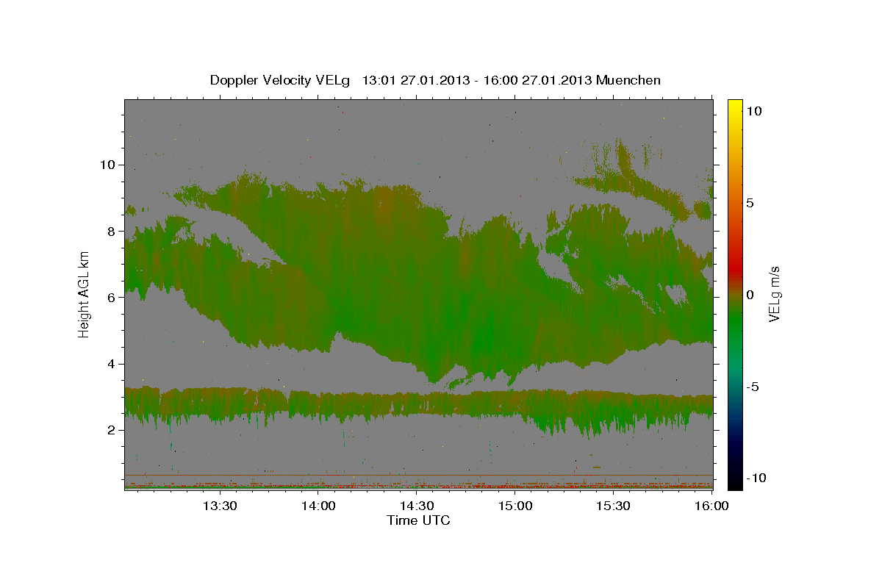Select the 15:00 time tick label
Viewport: 882px width, 588px height.
514,506
